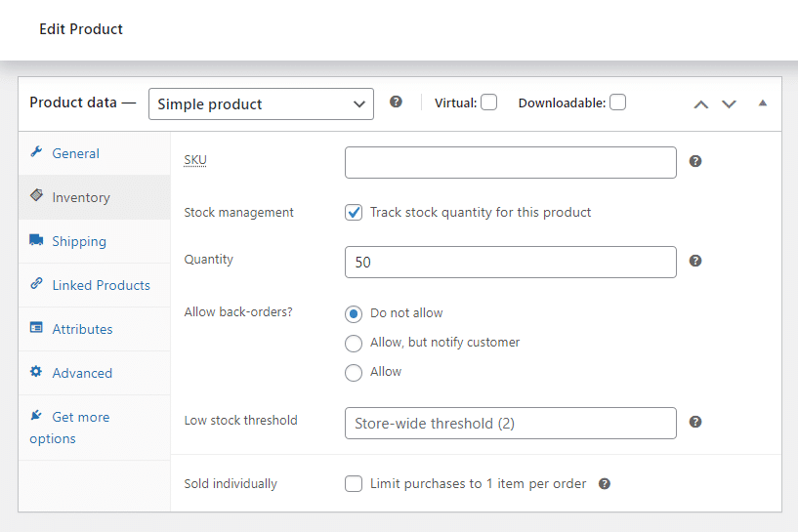Open the Linked Products tab

(94, 285)
